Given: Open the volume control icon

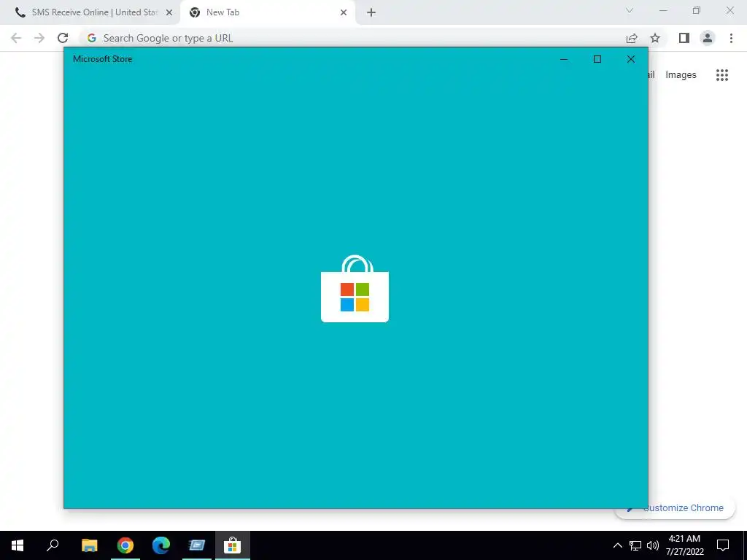Looking at the screenshot, I should (x=653, y=545).
